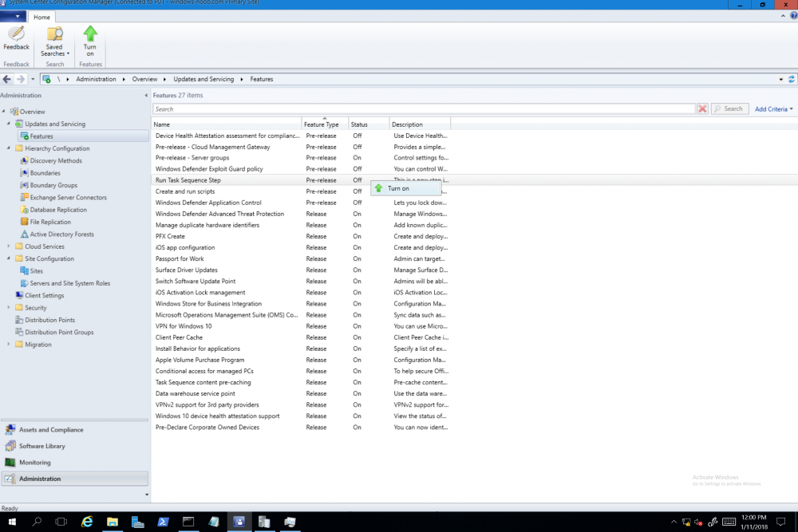Sort by the Status column header
798x532 pixels.
click(369, 124)
